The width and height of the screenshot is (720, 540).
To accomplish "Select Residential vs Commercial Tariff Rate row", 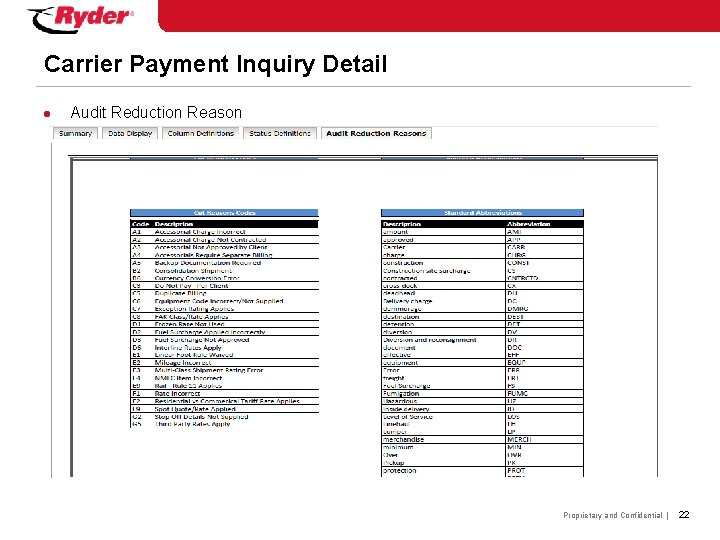I will coord(224,401).
